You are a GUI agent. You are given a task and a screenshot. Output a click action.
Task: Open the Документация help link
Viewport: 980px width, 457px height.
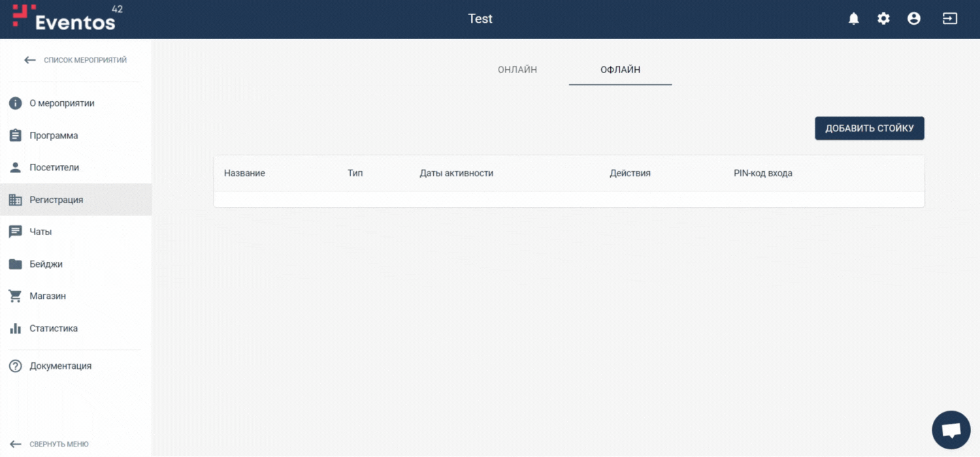60,366
